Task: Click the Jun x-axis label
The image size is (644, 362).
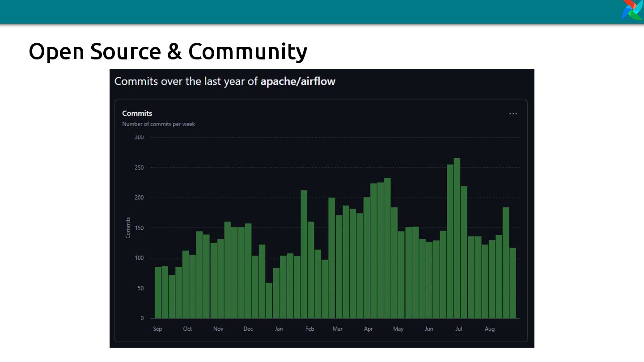Action: tap(429, 329)
